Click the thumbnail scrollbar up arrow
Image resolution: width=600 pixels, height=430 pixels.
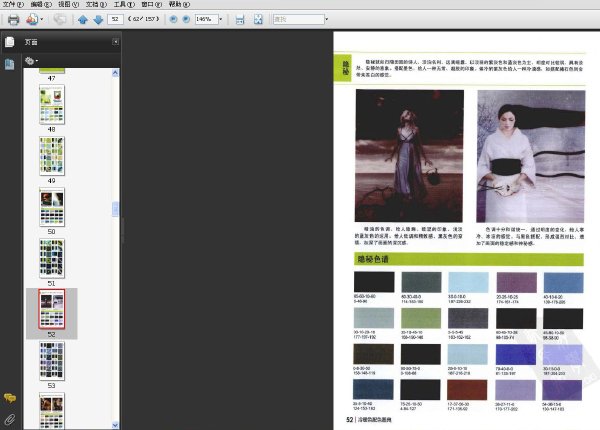coord(115,73)
